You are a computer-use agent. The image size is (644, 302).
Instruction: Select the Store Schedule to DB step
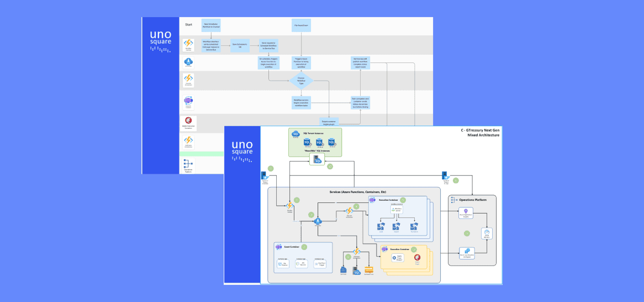pos(240,46)
